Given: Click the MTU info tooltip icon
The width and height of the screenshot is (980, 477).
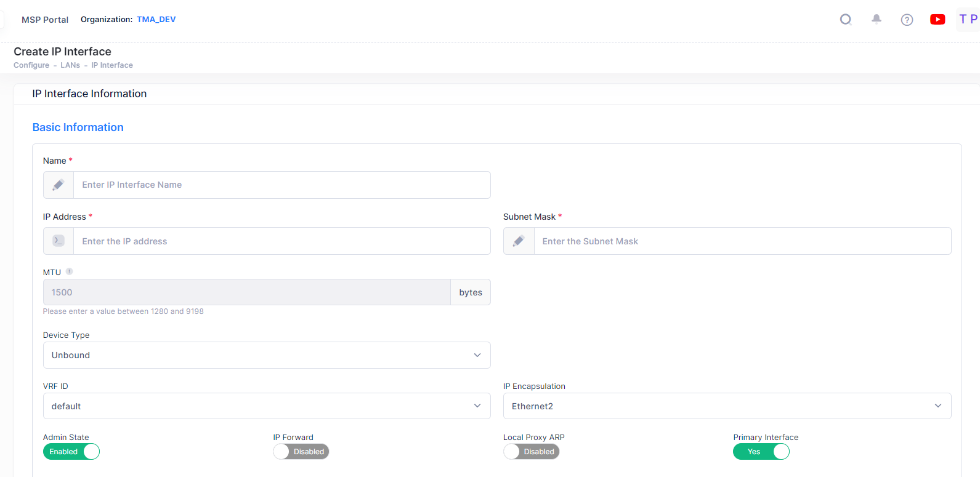Looking at the screenshot, I should (x=70, y=271).
